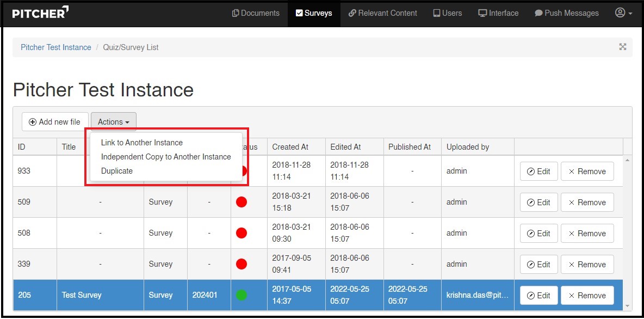Edit survey with ID 509
The image size is (644, 319).
[538, 203]
